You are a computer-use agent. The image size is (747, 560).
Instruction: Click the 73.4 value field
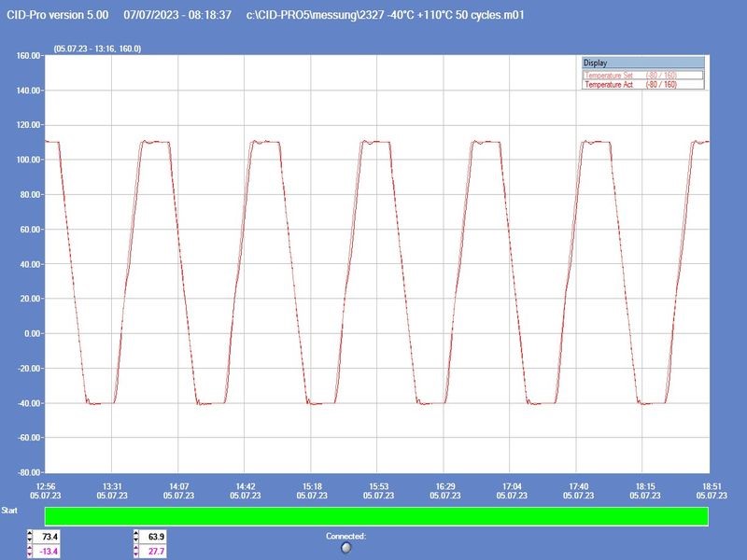click(48, 537)
